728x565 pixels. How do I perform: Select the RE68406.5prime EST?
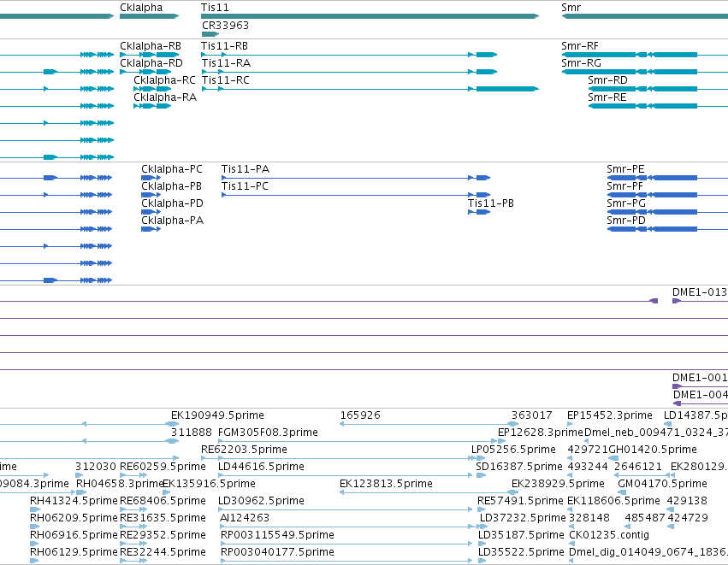tap(163, 501)
